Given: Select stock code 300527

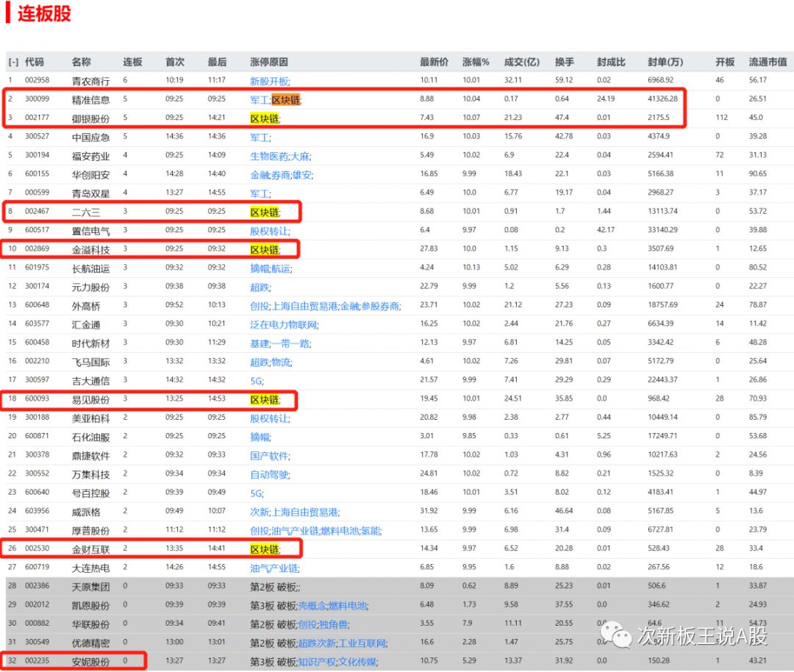Looking at the screenshot, I should [37, 136].
